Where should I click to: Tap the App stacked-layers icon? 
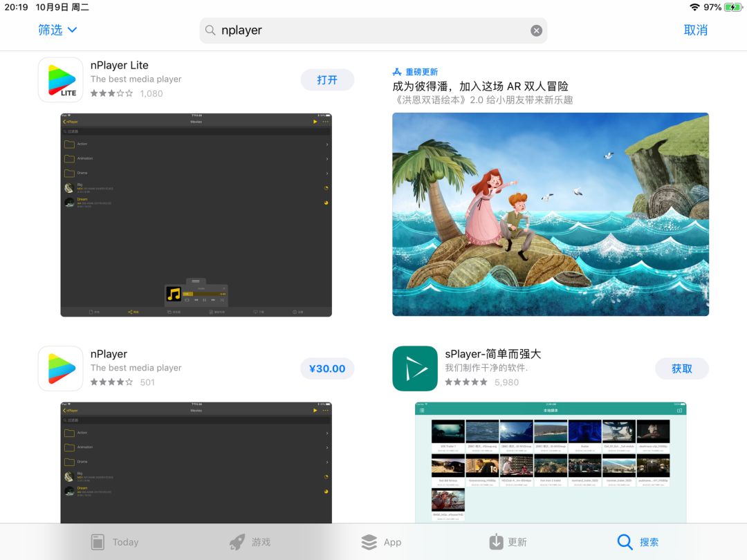pyautogui.click(x=369, y=541)
